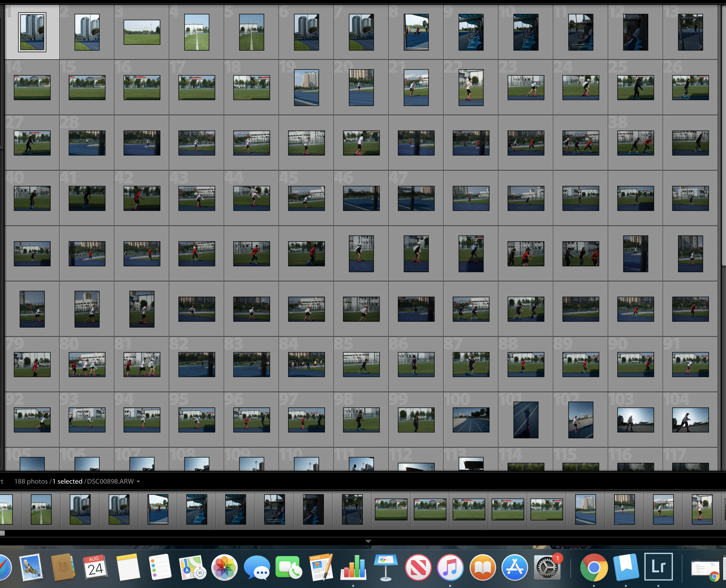Select the shadow on track photo, cell 101
This screenshot has height=588, width=726.
point(526,420)
